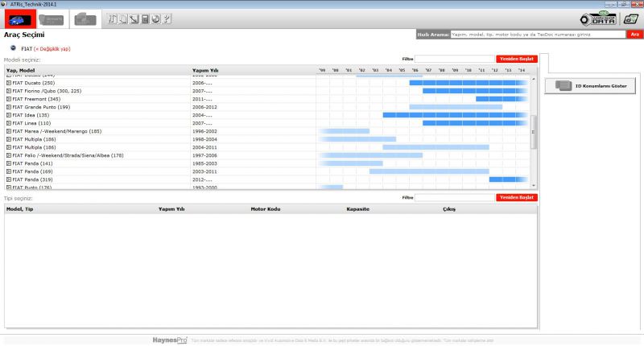Click the diagonal arrow toolbar icon
Image resolution: width=644 pixels, height=346 pixels.
point(134,19)
